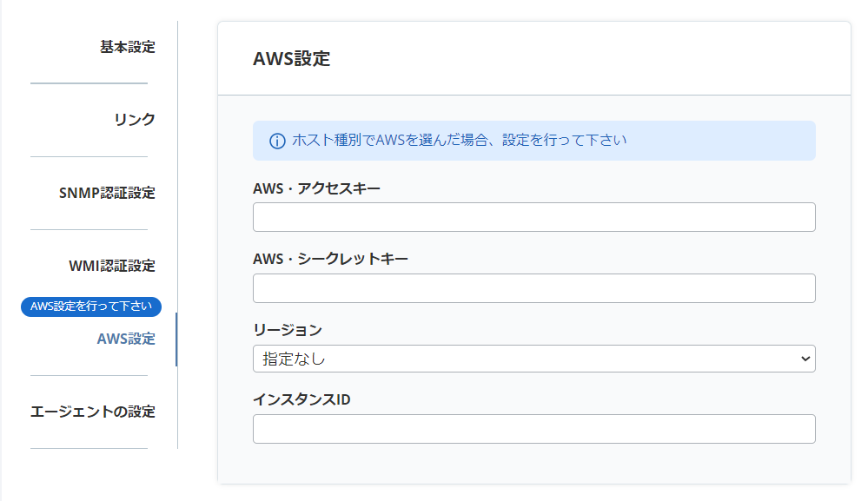Select the AWS設定 sidebar item
The width and height of the screenshot is (868, 501).
[x=126, y=339]
